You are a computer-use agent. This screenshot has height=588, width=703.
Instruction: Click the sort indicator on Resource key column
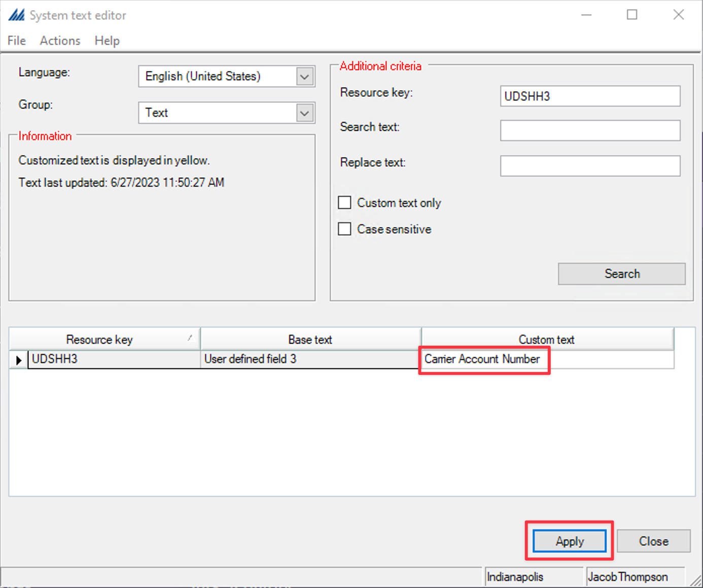pos(190,337)
